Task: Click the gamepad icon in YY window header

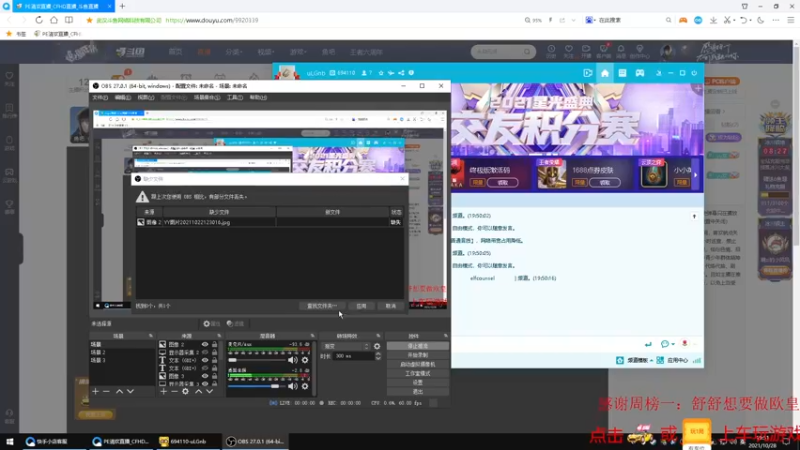Action: 640,73
